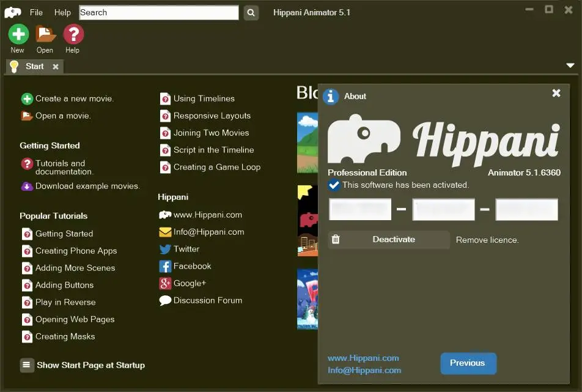The height and width of the screenshot is (392, 582).
Task: Open the Creating Phone Apps tutorial
Action: pyautogui.click(x=76, y=251)
